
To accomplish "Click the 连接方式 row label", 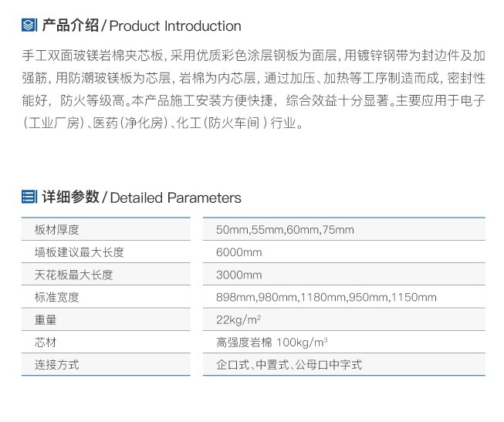I will (x=57, y=365).
